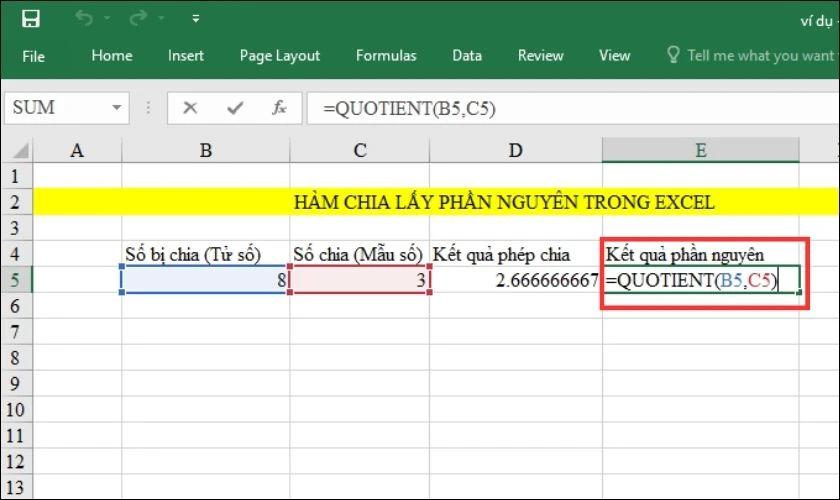The image size is (840, 500).
Task: Select column E header
Action: [x=701, y=150]
